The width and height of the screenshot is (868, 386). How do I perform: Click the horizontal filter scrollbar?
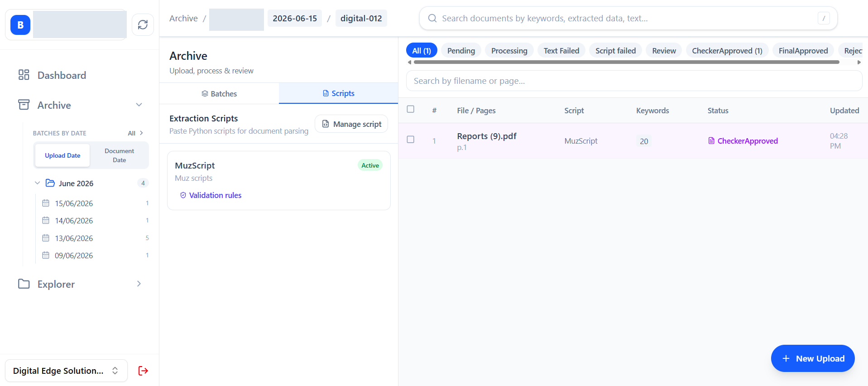coord(626,62)
